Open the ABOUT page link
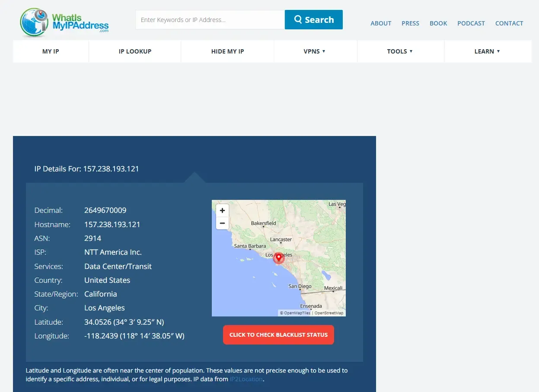 [381, 23]
